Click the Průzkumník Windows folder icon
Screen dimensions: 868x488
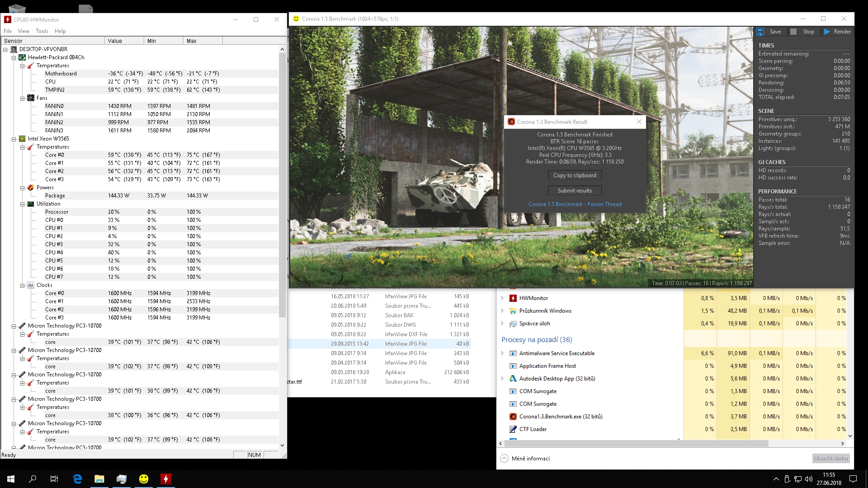click(513, 311)
